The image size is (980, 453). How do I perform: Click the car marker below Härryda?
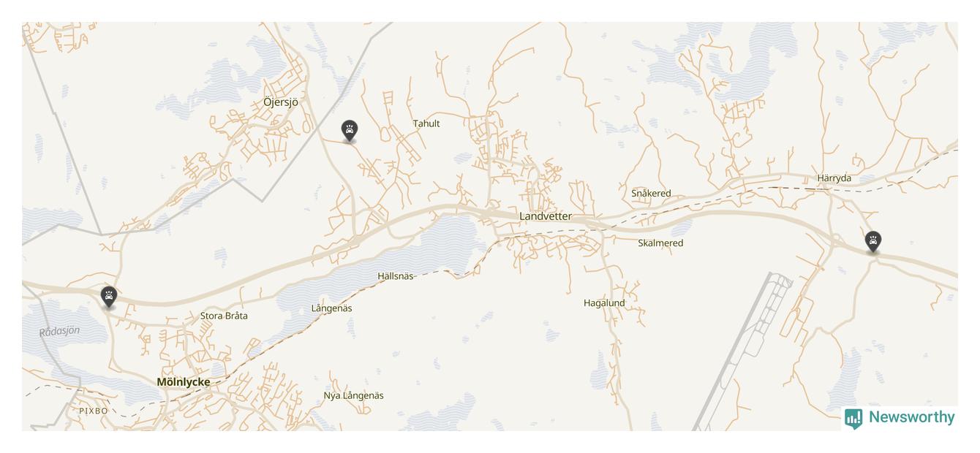pyautogui.click(x=872, y=241)
